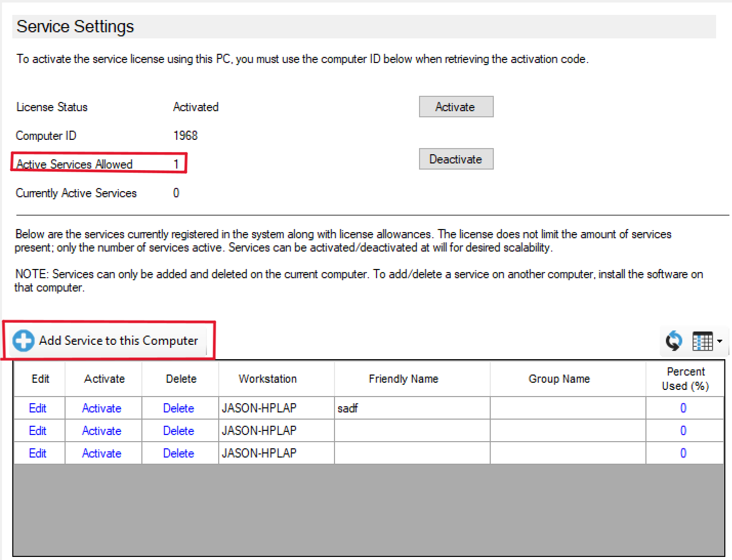Sort by Group Name column header
The image size is (732, 560).
coord(568,379)
